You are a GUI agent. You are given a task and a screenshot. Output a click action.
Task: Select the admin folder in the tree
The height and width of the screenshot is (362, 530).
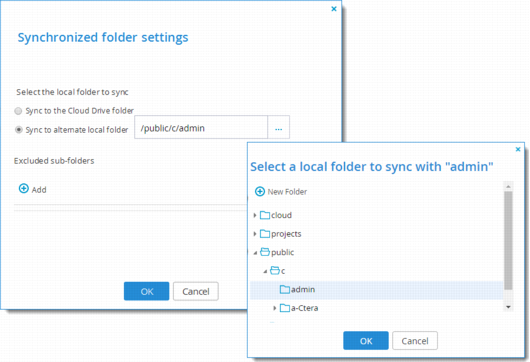(377, 290)
